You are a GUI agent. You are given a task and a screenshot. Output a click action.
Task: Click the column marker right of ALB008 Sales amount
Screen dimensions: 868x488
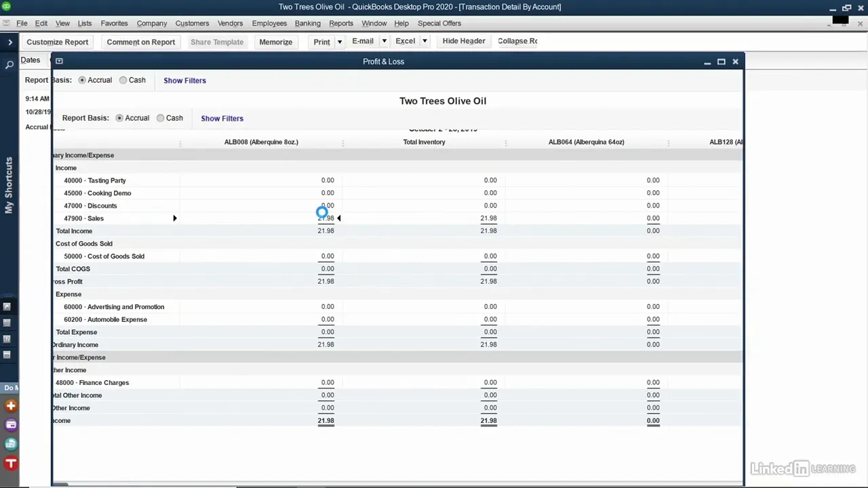pyautogui.click(x=338, y=218)
